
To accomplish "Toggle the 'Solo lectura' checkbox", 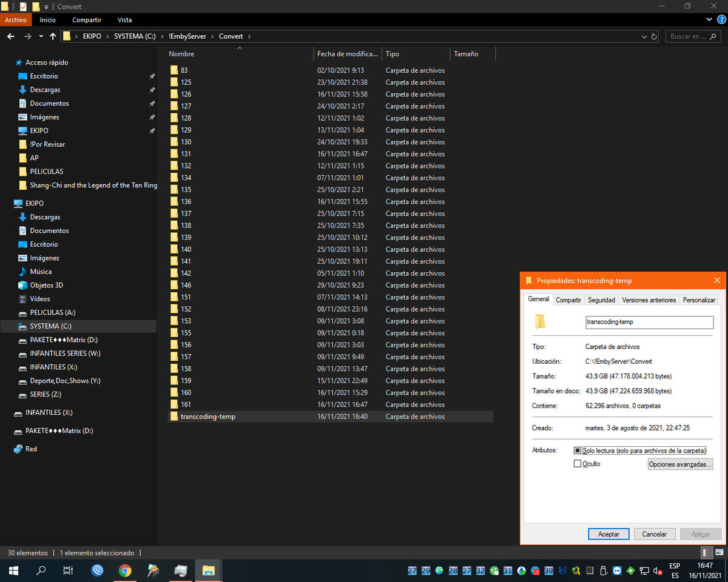I will (578, 450).
